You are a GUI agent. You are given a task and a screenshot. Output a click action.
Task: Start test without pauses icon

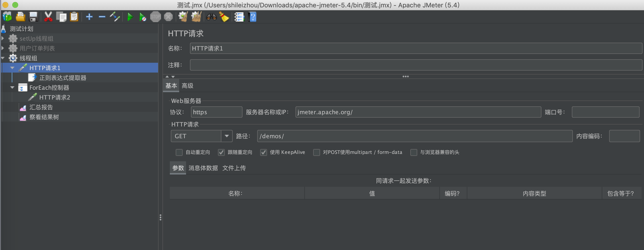point(143,17)
